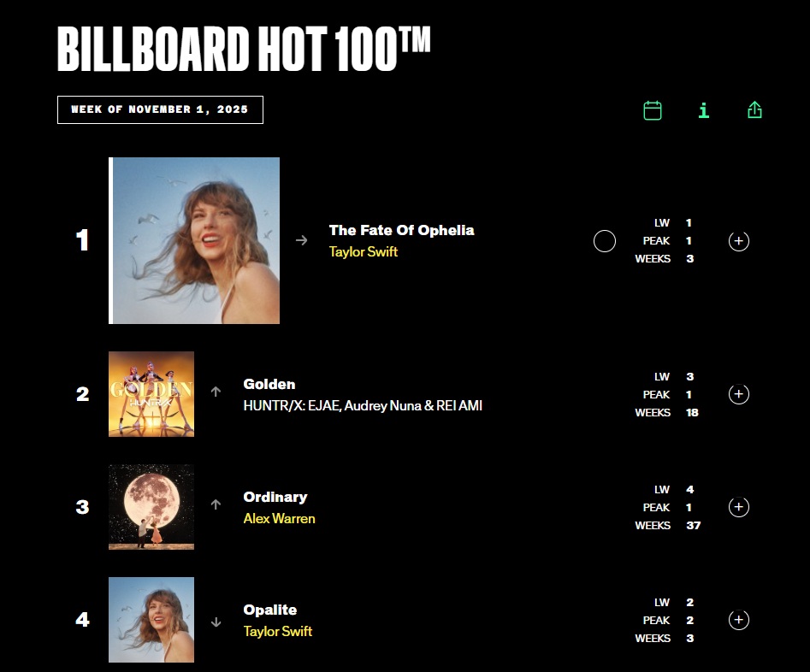
Task: Click the Opalite cover thumbnail
Action: [x=151, y=620]
